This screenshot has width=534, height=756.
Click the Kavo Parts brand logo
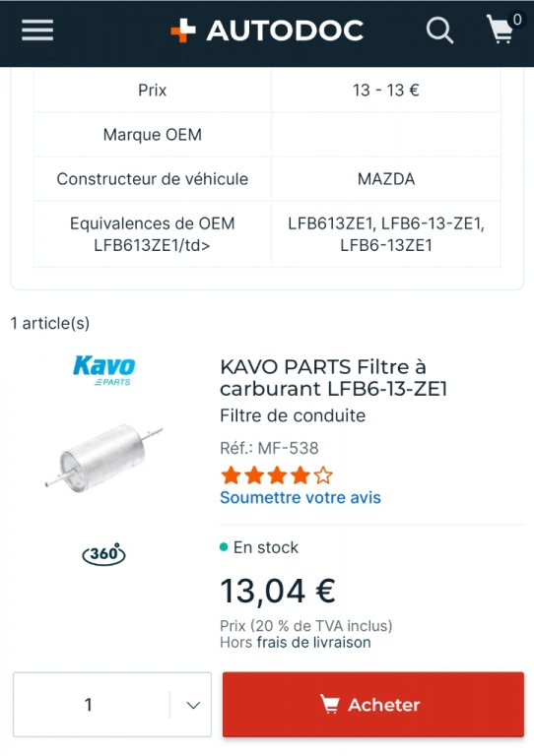(x=104, y=370)
